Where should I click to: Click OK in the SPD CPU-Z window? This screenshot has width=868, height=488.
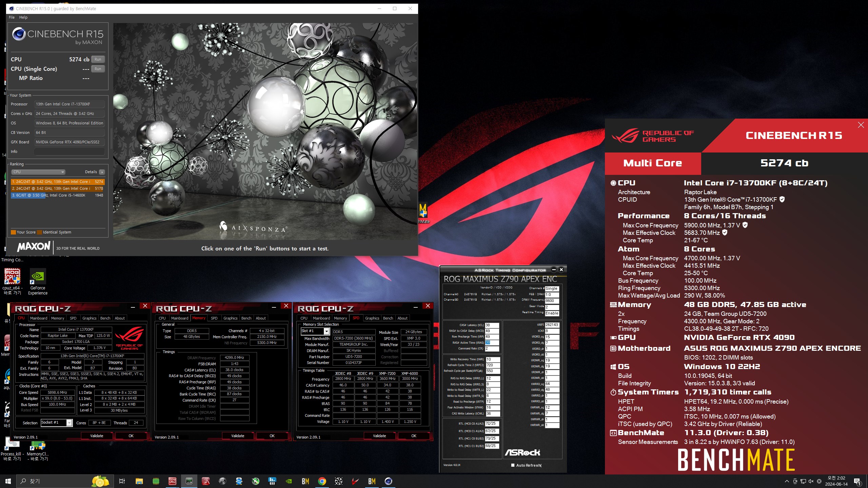(414, 436)
